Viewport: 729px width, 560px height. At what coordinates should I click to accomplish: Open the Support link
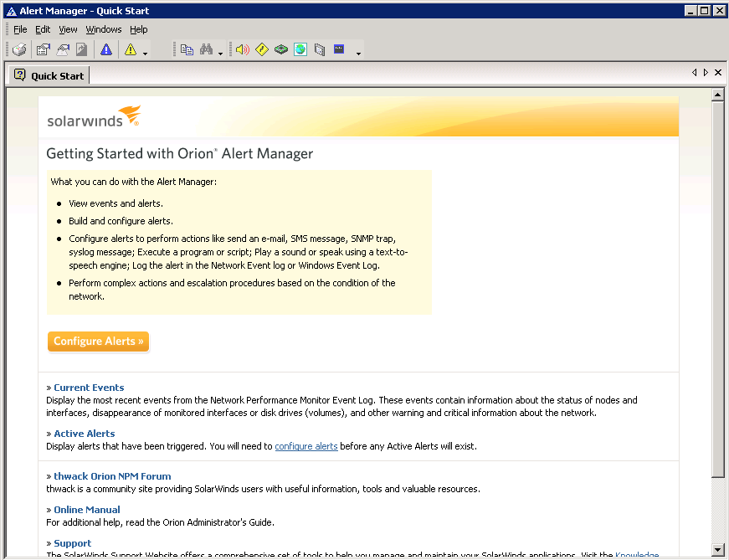pyautogui.click(x=73, y=543)
